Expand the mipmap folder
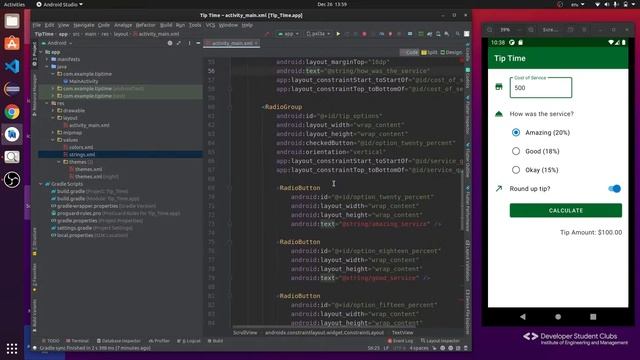 pos(53,133)
